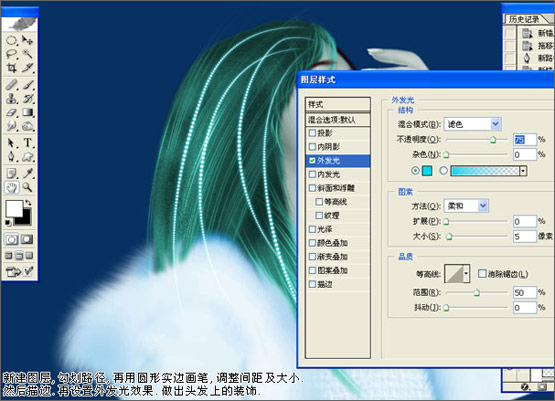Open the 混合模式 blend mode dropdown
Image resolution: width=555 pixels, height=401 pixels.
click(x=473, y=124)
